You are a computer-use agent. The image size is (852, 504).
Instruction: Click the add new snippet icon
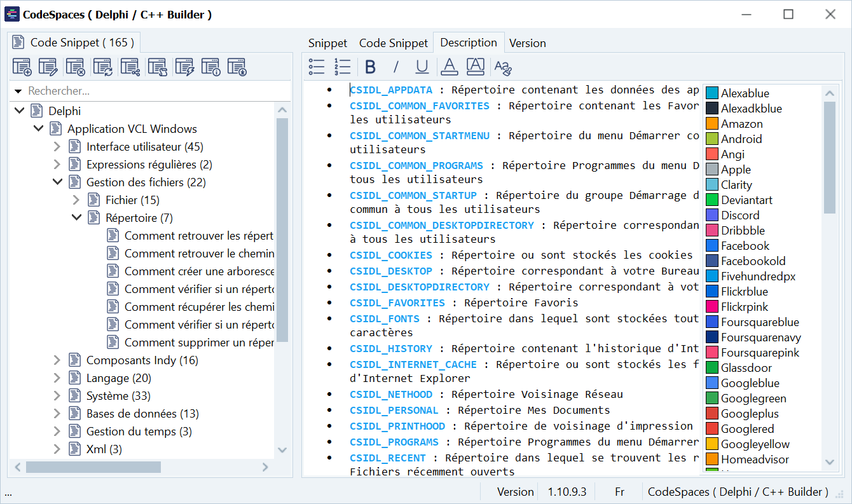[22, 67]
